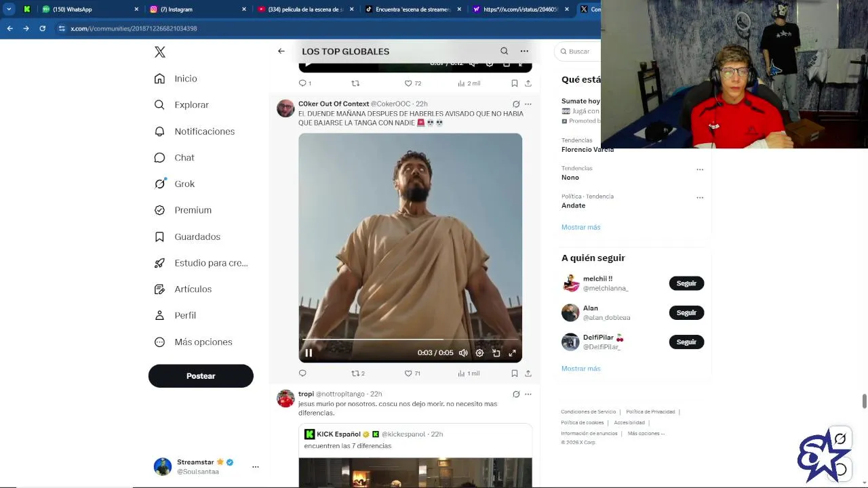Bookmark the post with 2 mil views
The height and width of the screenshot is (488, 868).
(x=515, y=83)
